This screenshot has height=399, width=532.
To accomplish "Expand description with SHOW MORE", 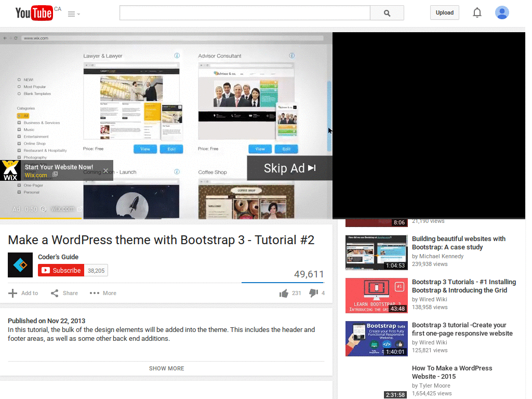I will tap(166, 368).
